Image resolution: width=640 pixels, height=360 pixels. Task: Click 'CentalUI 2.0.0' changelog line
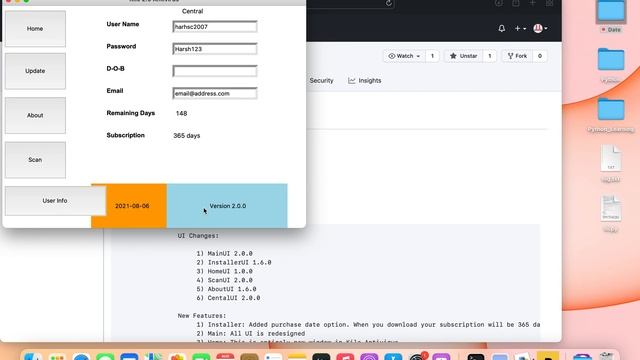tap(228, 298)
